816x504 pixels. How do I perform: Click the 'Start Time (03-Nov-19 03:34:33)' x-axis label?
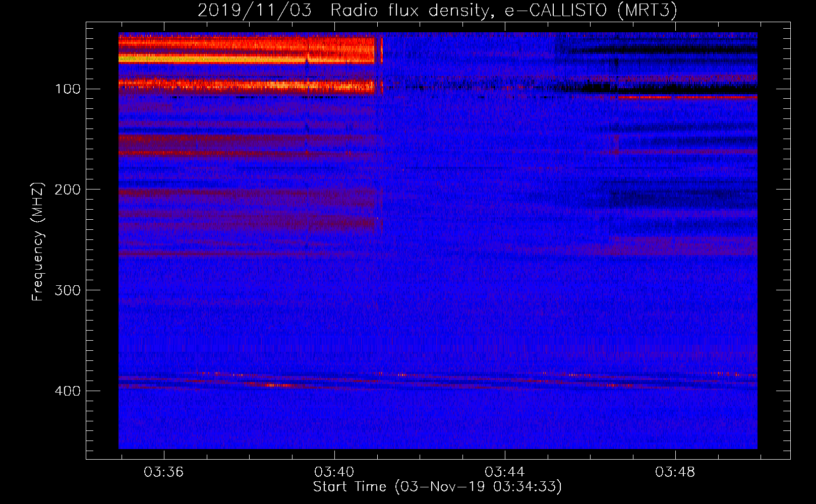point(437,487)
